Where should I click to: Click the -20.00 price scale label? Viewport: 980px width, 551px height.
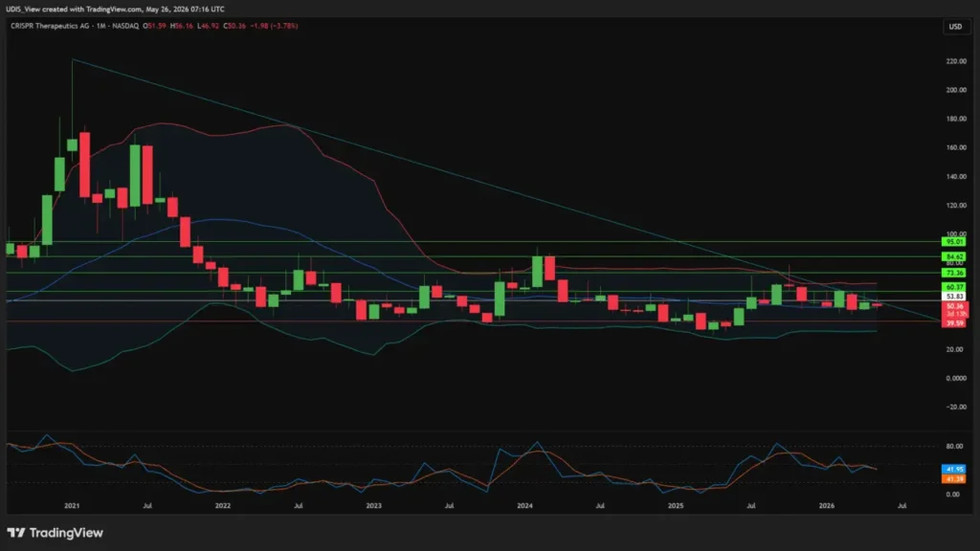tap(956, 407)
